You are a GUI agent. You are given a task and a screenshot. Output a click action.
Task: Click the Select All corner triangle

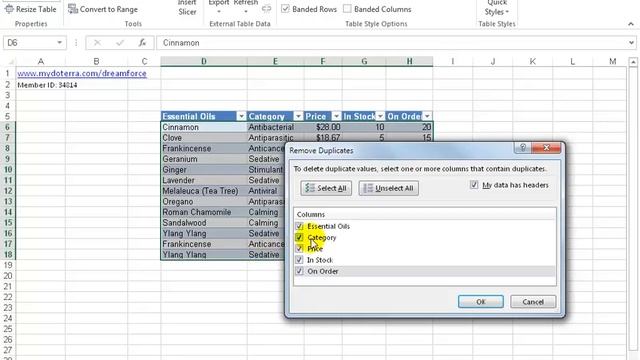(11, 62)
